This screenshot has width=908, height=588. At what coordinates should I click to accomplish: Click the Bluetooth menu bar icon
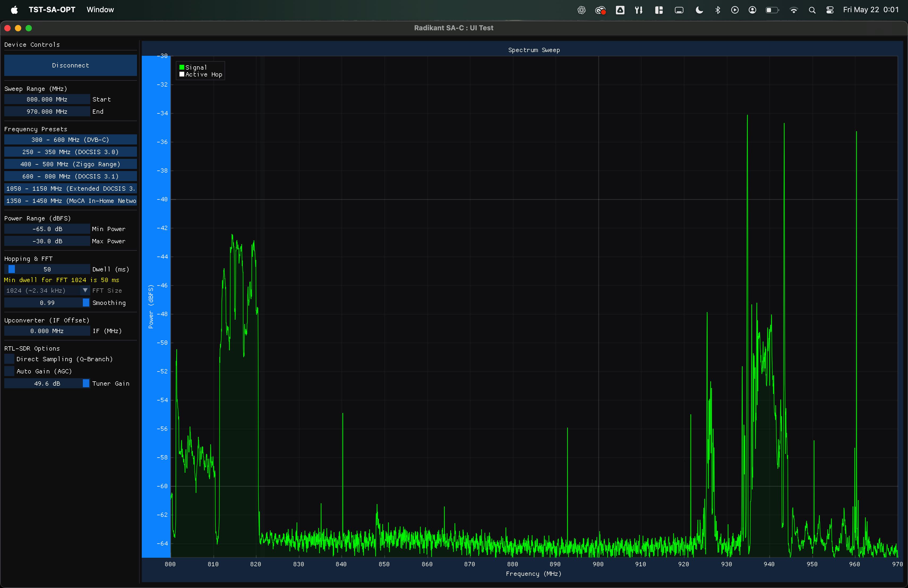[717, 10]
